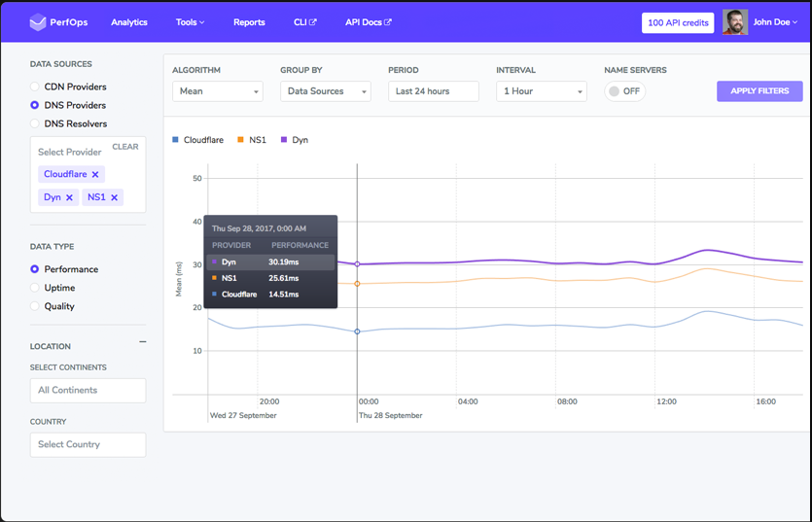Click the PerfOps brand name

[69, 22]
